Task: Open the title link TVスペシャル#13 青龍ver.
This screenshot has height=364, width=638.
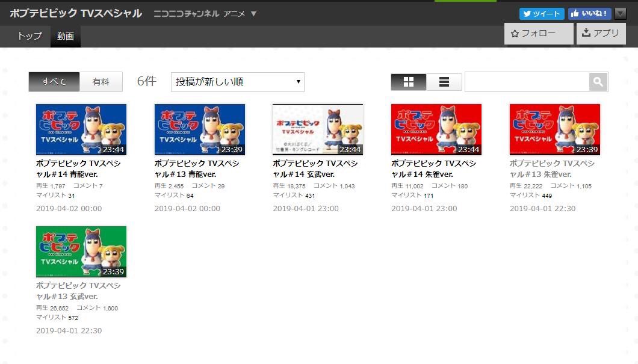Action: pyautogui.click(x=197, y=169)
